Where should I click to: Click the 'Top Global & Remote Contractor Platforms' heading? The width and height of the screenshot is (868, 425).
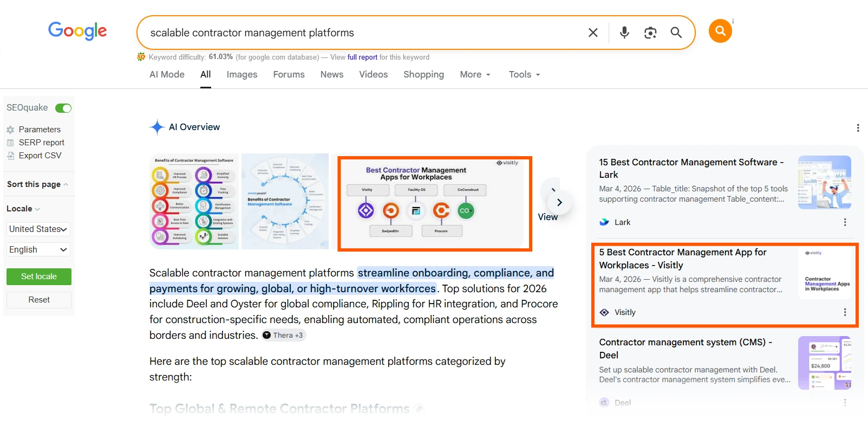[279, 409]
